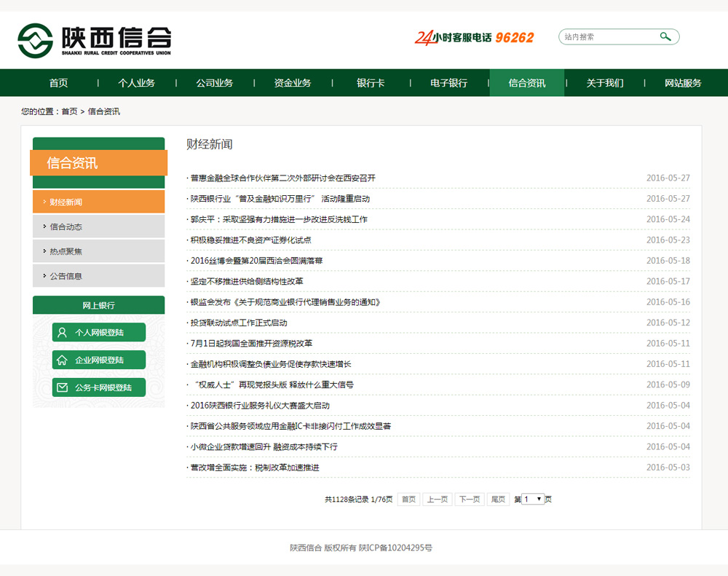Select 信合动态 in the sidebar
728x576 pixels.
(66, 226)
